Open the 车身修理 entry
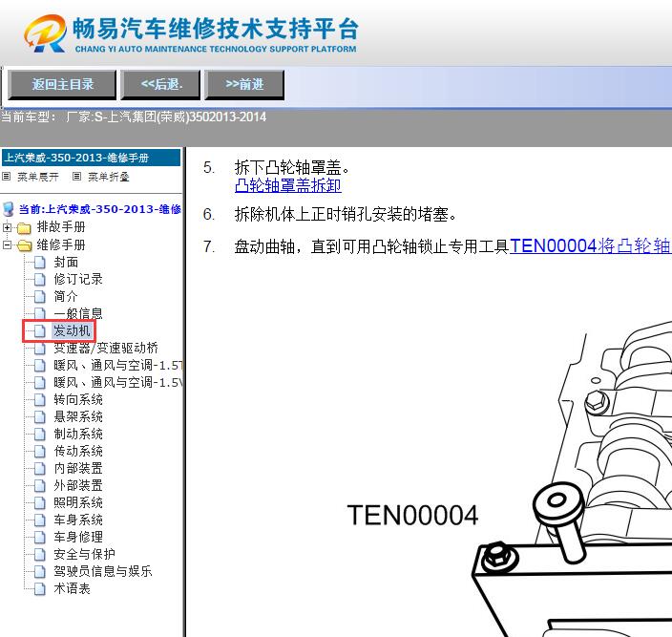This screenshot has height=637, width=672. (78, 537)
